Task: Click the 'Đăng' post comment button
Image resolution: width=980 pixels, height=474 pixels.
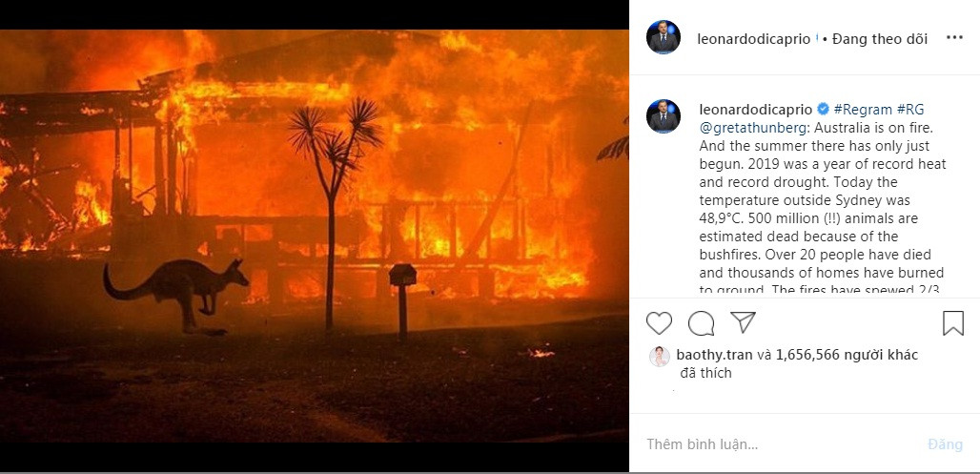Action: click(x=945, y=444)
